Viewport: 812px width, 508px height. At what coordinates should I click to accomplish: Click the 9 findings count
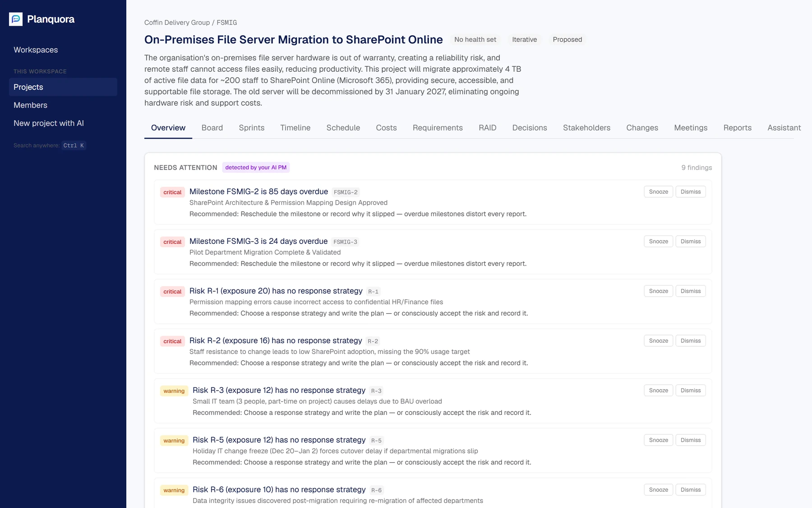tap(697, 168)
